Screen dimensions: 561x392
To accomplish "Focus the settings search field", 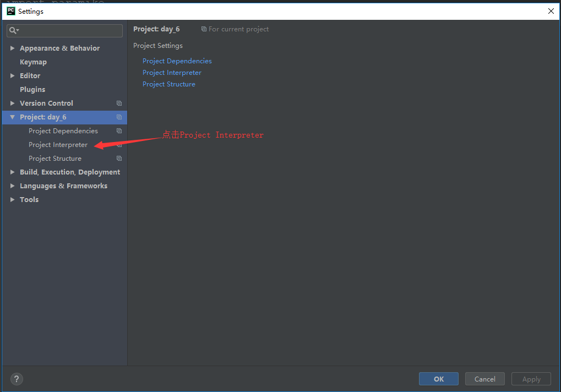I will click(65, 30).
